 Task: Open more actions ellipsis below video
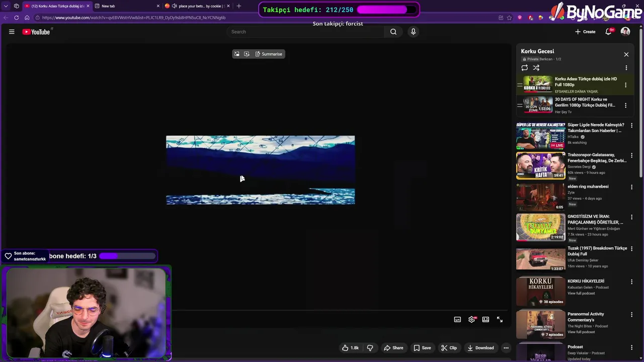506,348
